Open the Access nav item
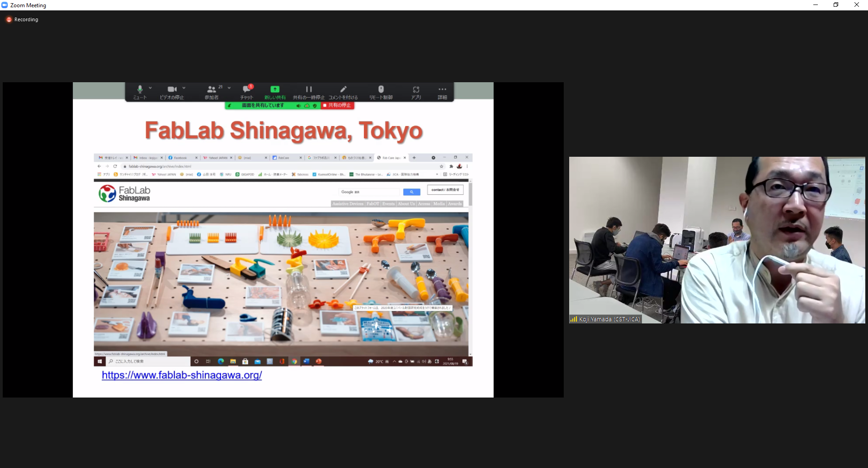Screen dimensions: 868x468 tap(424, 204)
